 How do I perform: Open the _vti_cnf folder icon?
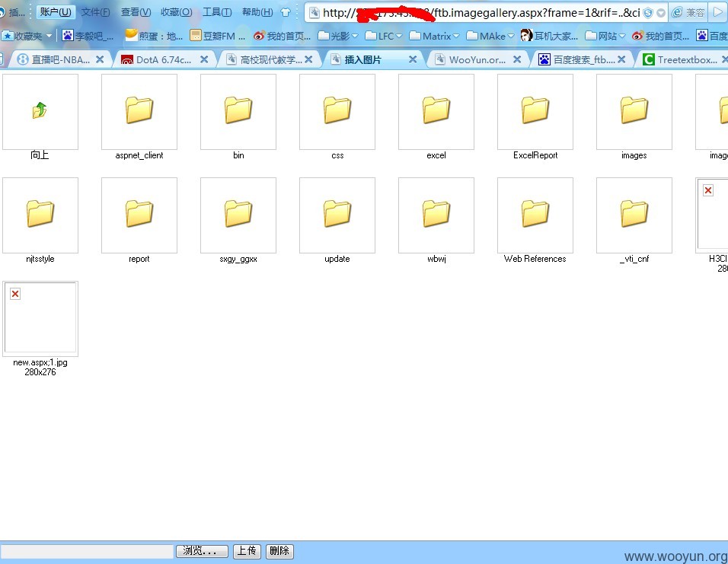click(x=634, y=215)
